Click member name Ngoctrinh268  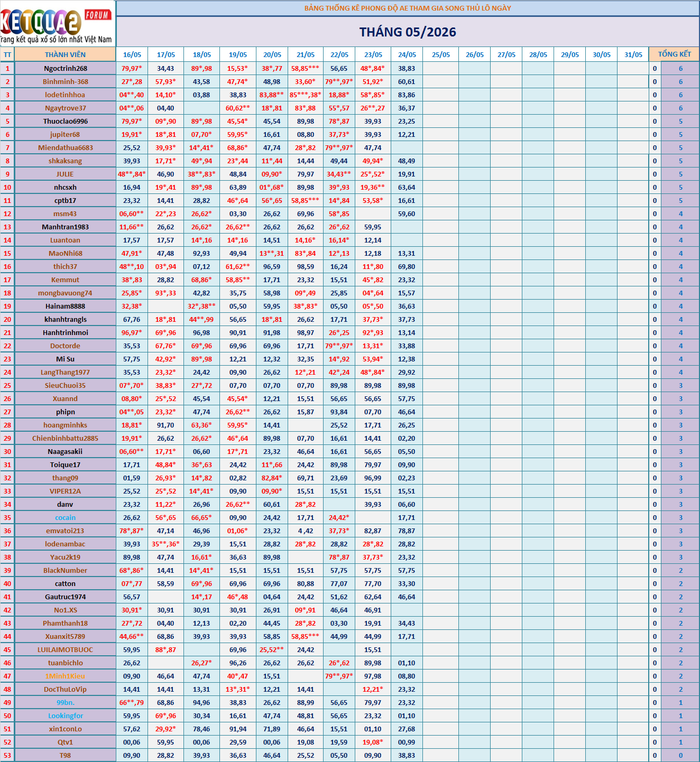pyautogui.click(x=65, y=68)
